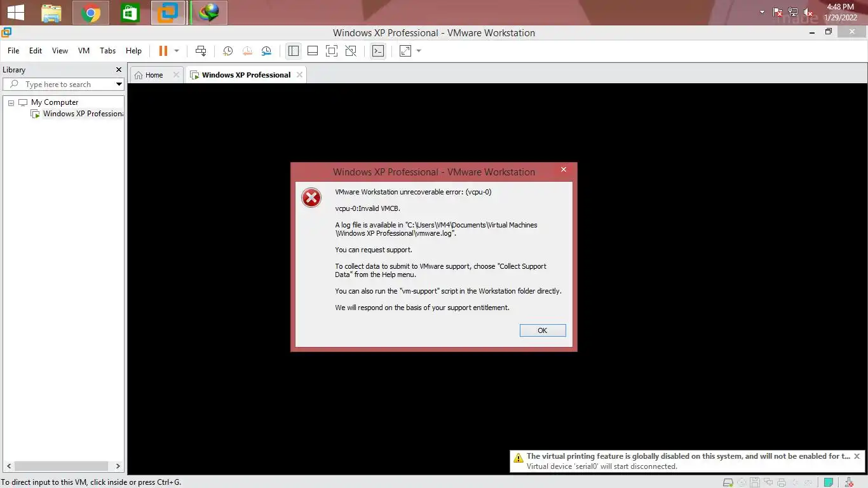Click the network tray icon
Screen dimensions: 868x488
(x=793, y=12)
